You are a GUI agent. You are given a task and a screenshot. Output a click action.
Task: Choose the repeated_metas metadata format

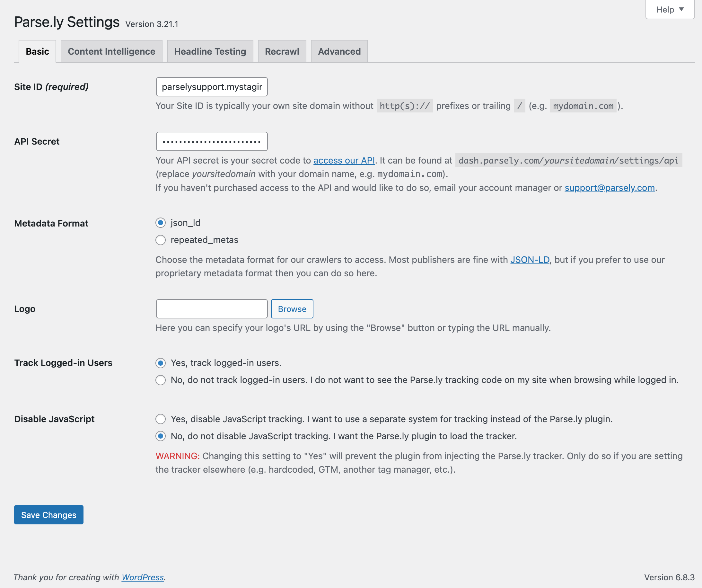(161, 240)
